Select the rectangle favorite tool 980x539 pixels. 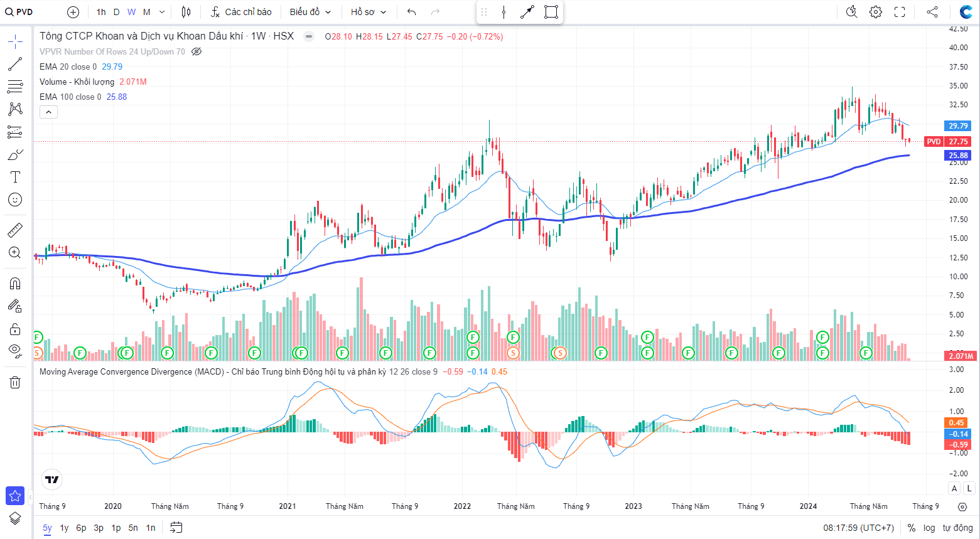[x=551, y=12]
